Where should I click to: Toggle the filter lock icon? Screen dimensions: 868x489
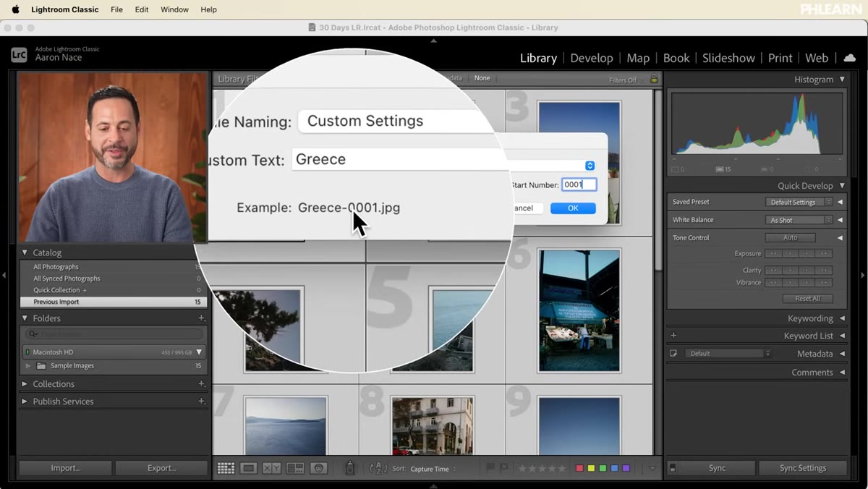tap(654, 79)
